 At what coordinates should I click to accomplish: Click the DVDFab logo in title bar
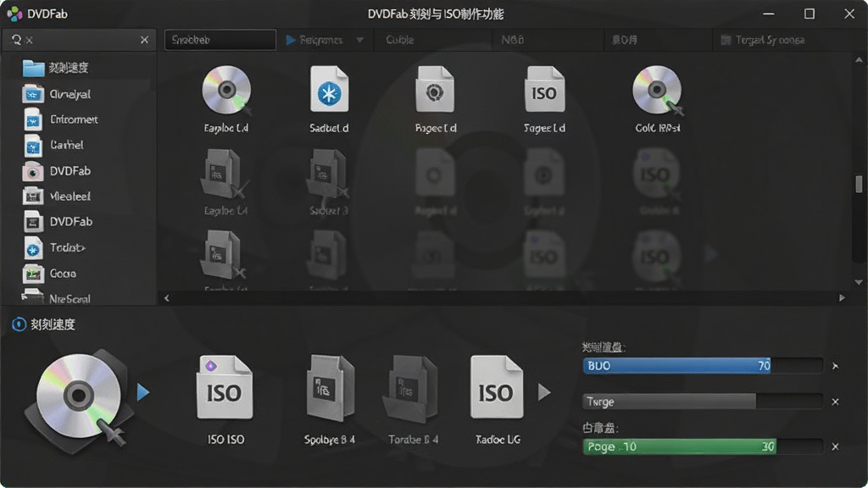click(14, 14)
